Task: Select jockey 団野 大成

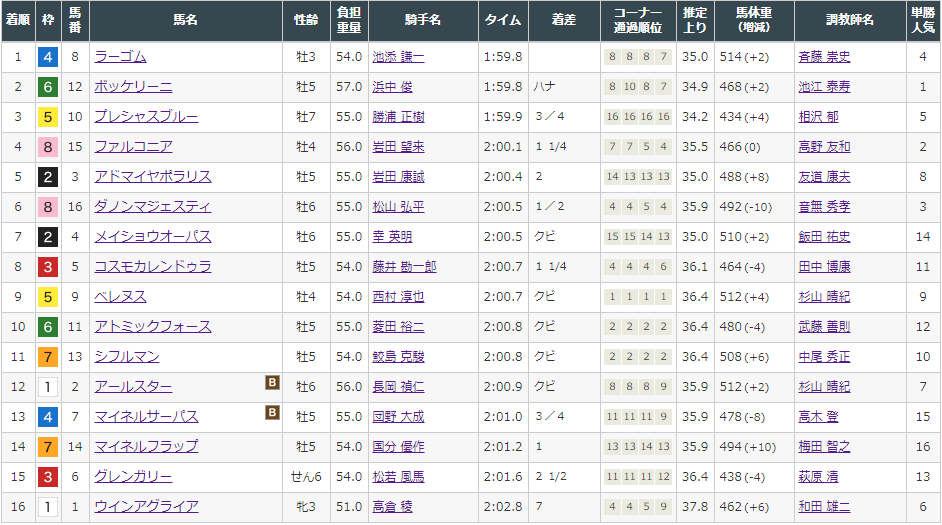Action: 398,417
